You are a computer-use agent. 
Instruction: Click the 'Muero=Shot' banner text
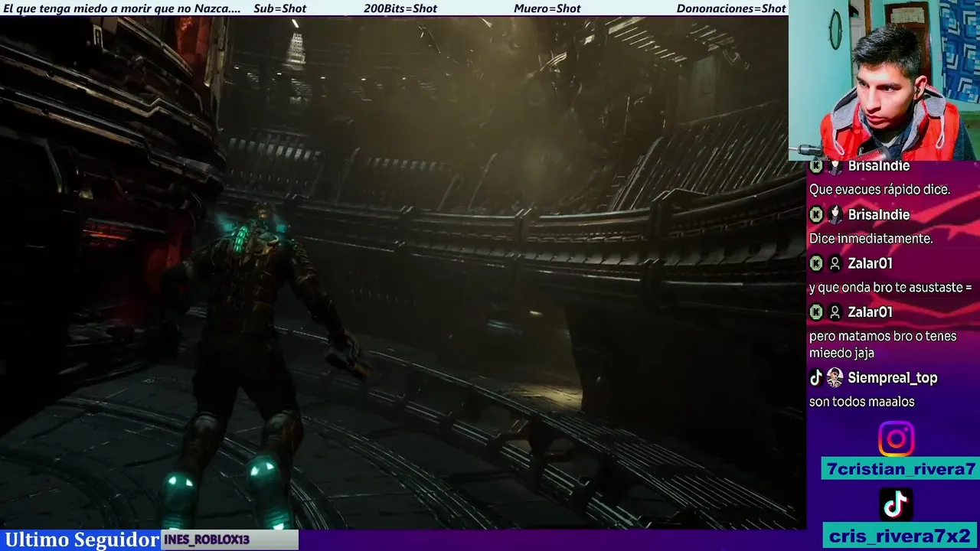[x=547, y=8]
